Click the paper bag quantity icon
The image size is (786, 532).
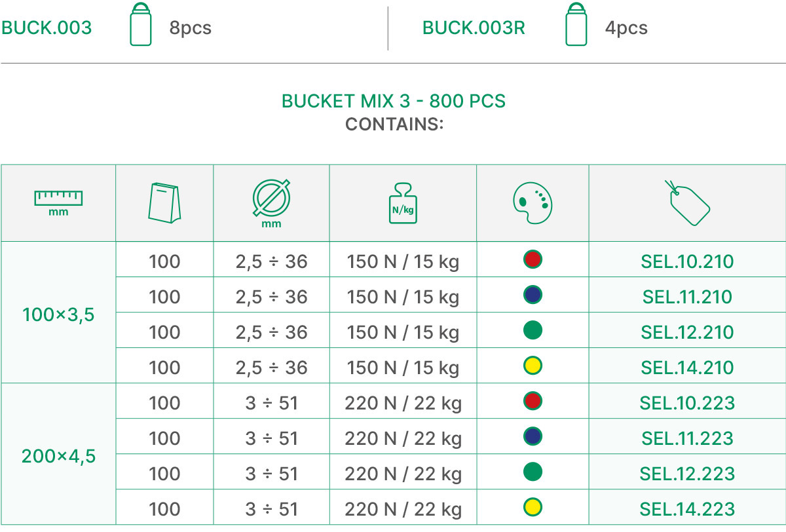(164, 202)
